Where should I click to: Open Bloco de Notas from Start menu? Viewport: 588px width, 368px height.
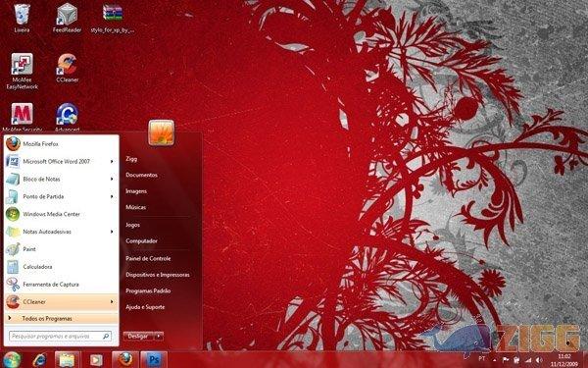[x=61, y=180]
